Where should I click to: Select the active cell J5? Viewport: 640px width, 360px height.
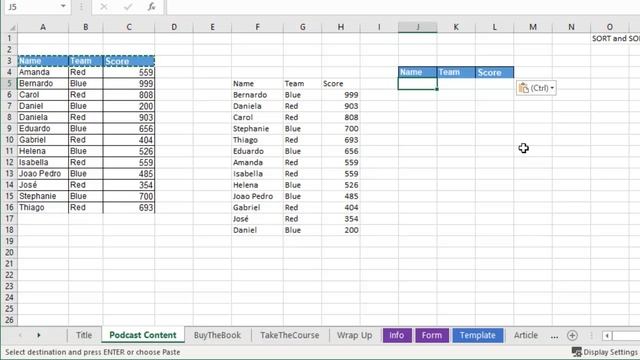[418, 84]
